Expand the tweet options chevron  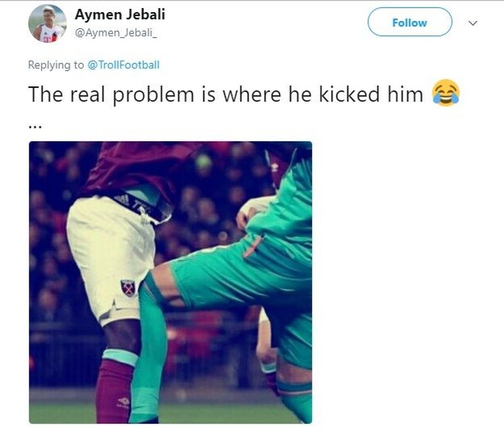point(472,23)
